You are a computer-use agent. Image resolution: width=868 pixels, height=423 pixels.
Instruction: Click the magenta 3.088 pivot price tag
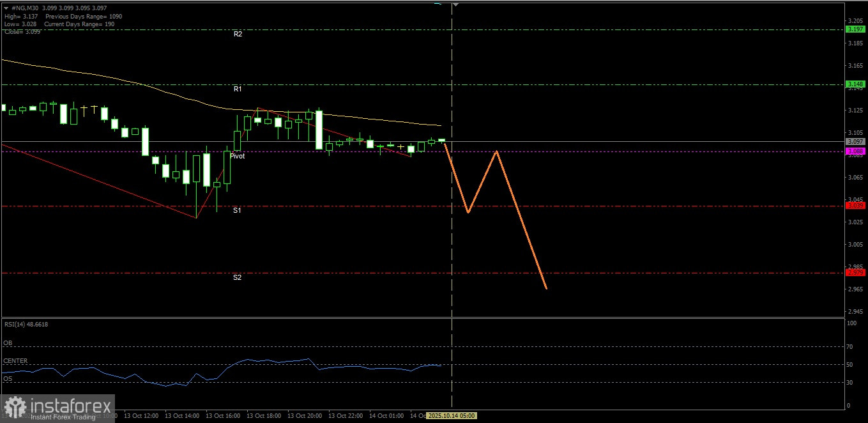click(855, 151)
